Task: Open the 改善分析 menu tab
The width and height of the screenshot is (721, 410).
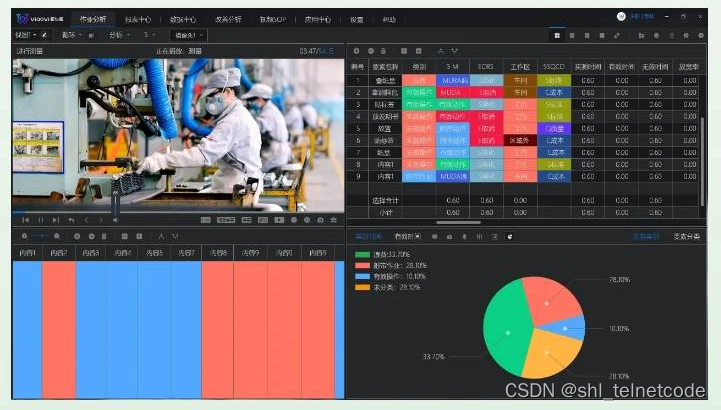Action: click(229, 20)
